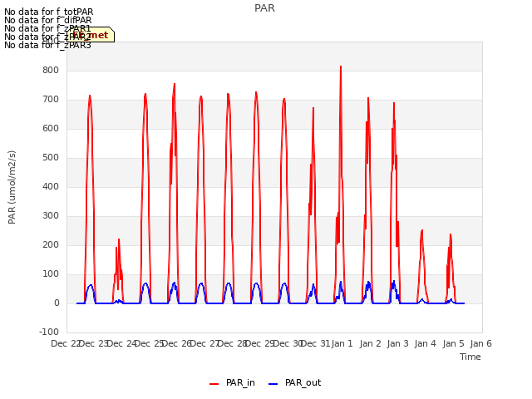Screen dimensions: 532x399
Task: Click the low PAR_in peak on Dec 24
Action: [119, 239]
